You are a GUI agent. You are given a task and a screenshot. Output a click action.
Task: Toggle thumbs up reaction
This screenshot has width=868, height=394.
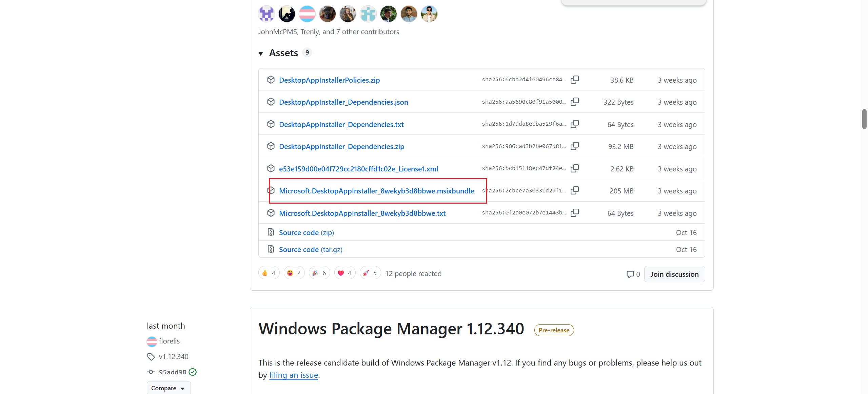point(269,273)
